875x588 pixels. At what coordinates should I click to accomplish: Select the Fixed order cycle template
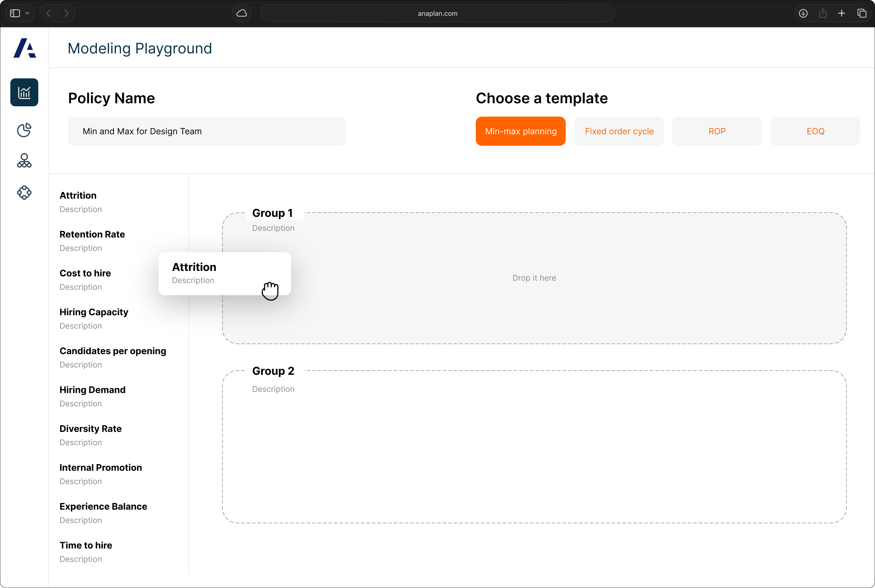click(619, 131)
